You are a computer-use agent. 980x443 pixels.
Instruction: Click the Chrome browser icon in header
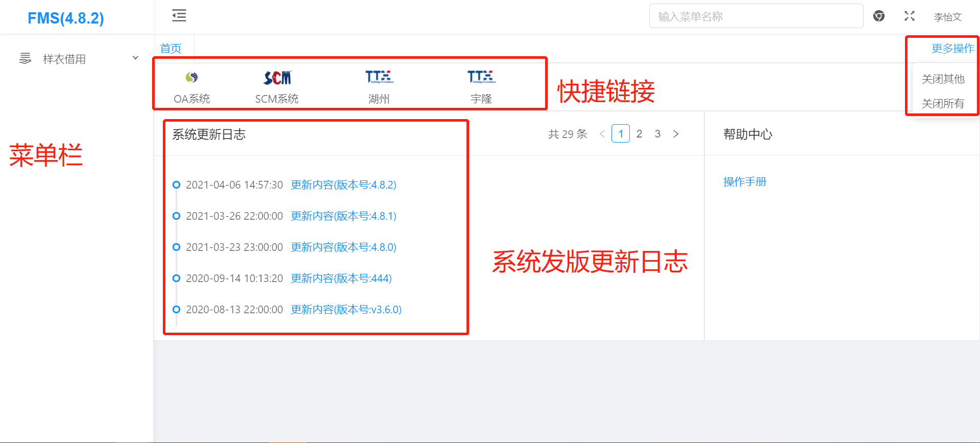pyautogui.click(x=878, y=16)
